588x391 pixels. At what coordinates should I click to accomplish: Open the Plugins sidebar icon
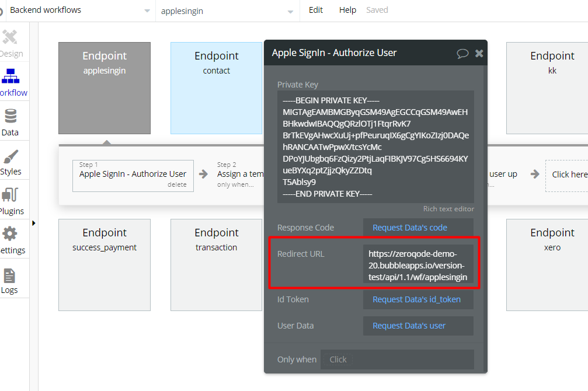(10, 195)
